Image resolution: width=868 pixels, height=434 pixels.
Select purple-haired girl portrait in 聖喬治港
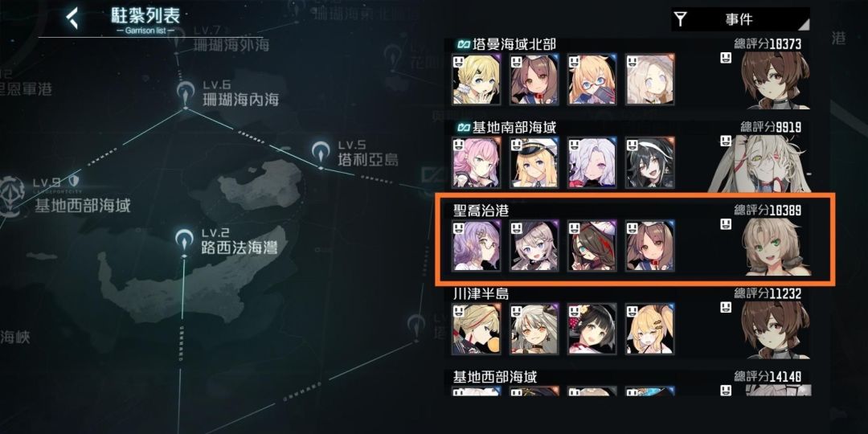pyautogui.click(x=476, y=246)
